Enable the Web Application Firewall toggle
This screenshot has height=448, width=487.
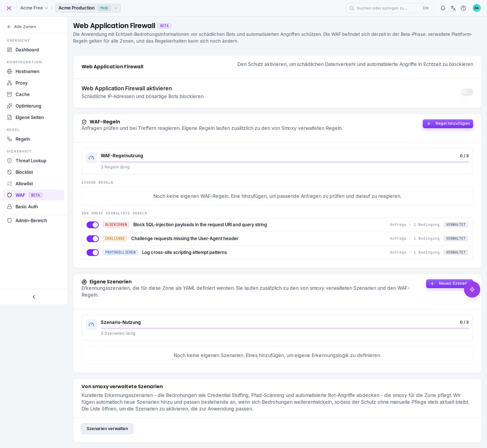(x=467, y=92)
